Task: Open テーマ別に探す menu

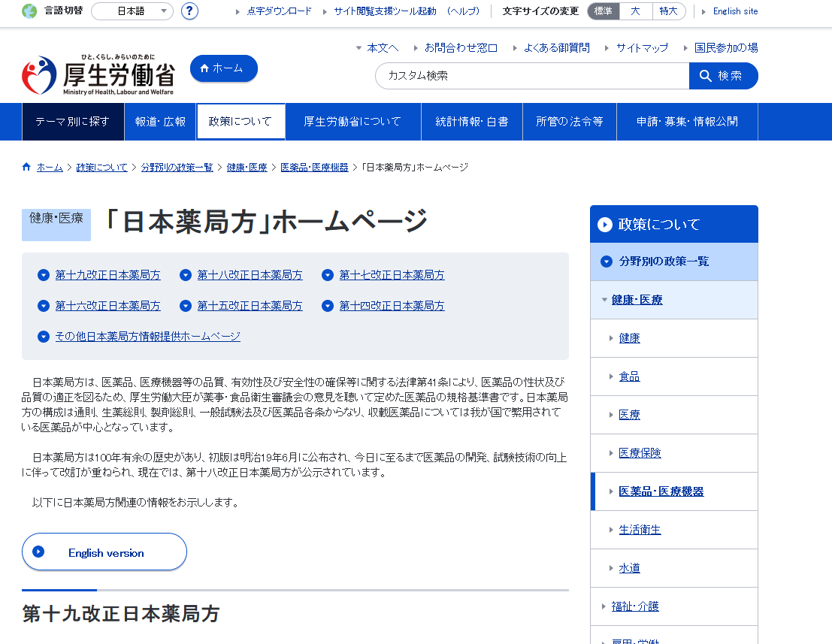Action: pyautogui.click(x=73, y=122)
